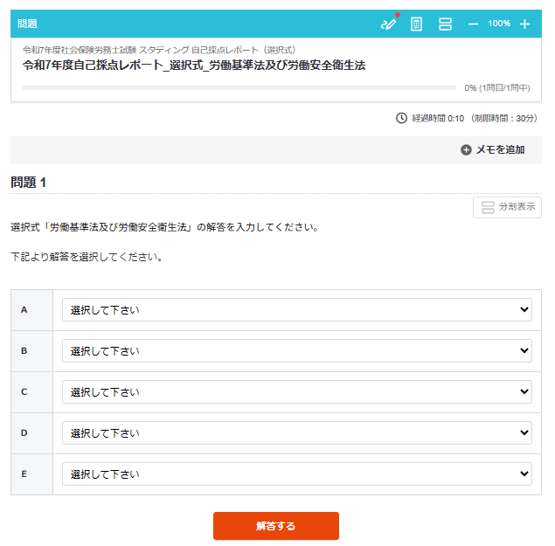This screenshot has height=546, width=555.
Task: Decrease zoom with the minus icon
Action: tap(473, 24)
